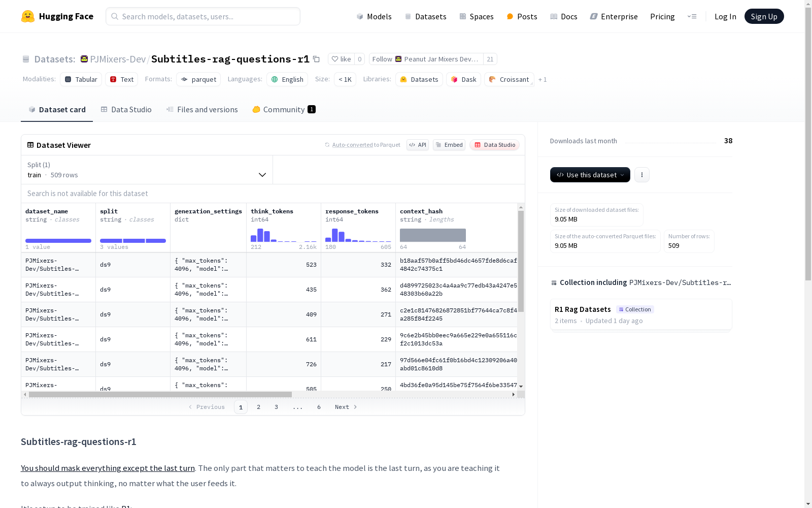The height and width of the screenshot is (508, 812).
Task: Switch to the Dataset card tab
Action: [x=57, y=110]
